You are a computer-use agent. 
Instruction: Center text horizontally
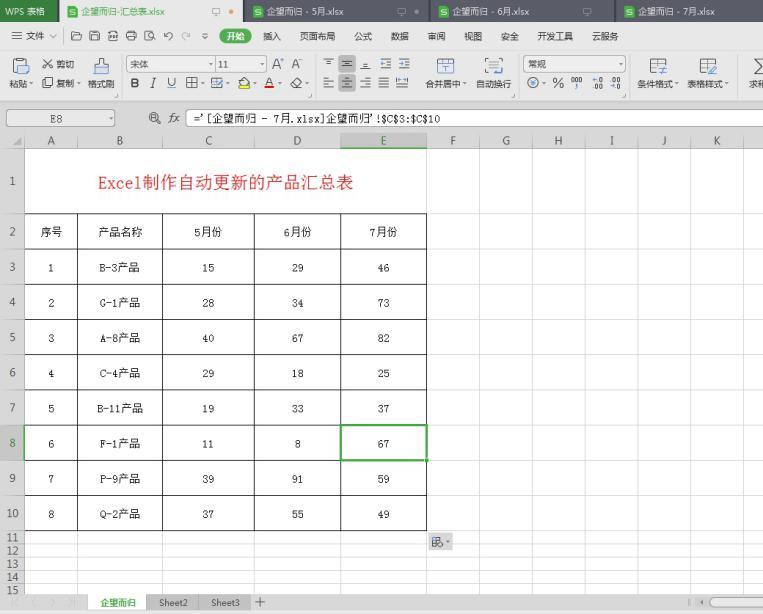(347, 83)
